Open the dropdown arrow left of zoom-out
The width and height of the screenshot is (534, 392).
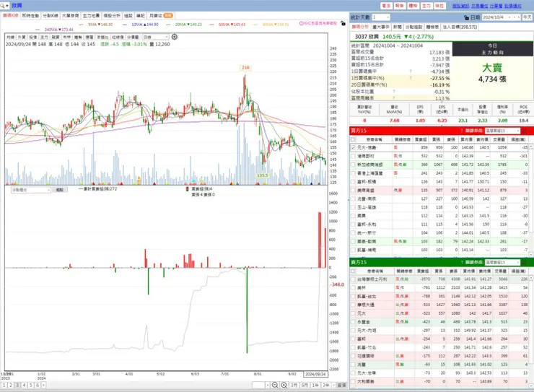(x=268, y=386)
